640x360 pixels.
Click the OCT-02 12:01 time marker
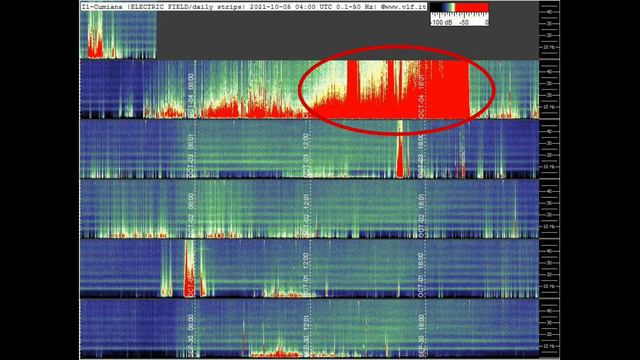[x=306, y=216]
